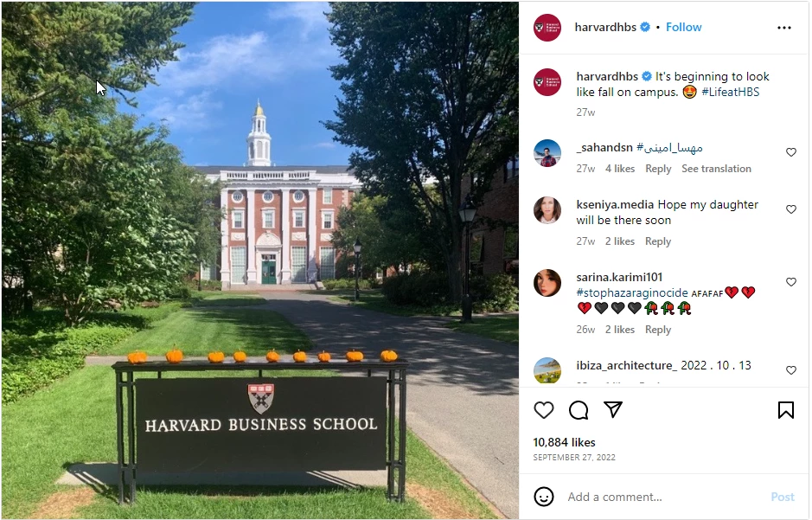812x520 pixels.
Task: Open the comment speech bubble icon
Action: click(x=579, y=410)
